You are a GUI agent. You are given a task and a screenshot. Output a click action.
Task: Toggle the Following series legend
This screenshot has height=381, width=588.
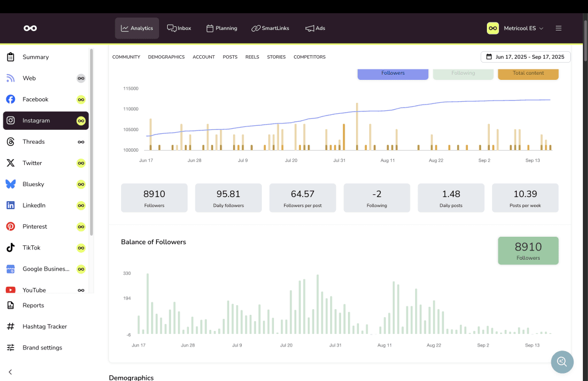coord(463,74)
